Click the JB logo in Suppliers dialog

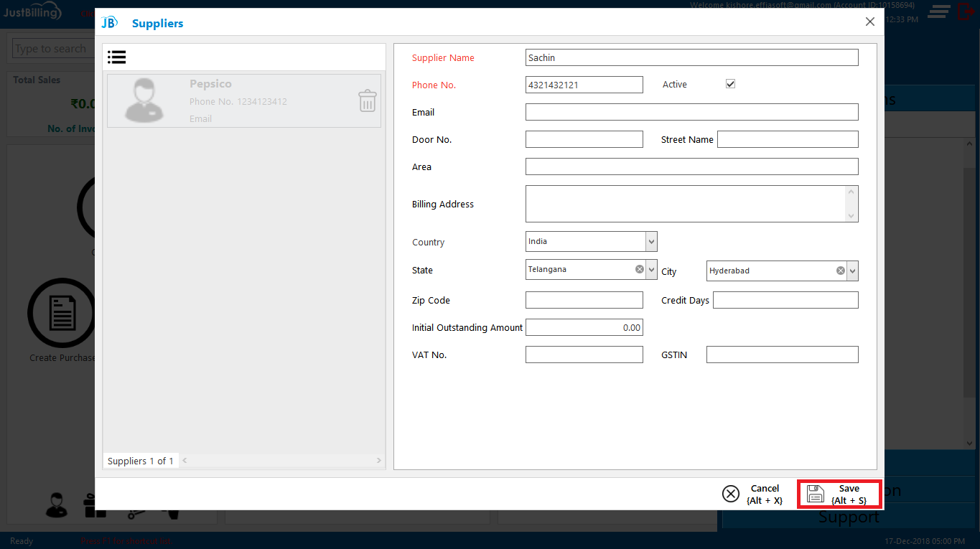(x=109, y=23)
